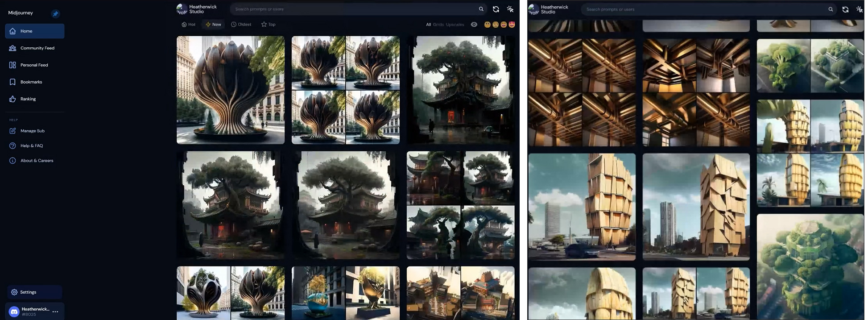Open the stacked colorful buildings image
Image resolution: width=868 pixels, height=320 pixels.
(x=461, y=293)
